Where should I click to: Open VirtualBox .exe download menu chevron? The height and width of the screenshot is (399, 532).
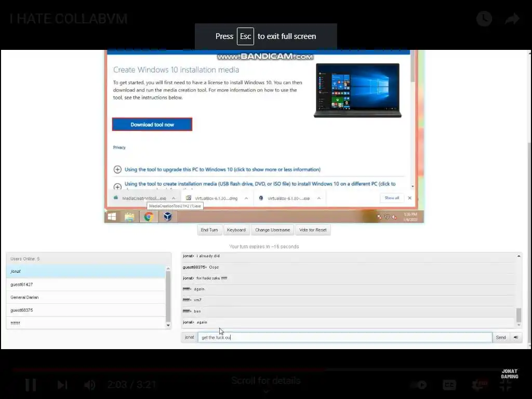click(319, 198)
